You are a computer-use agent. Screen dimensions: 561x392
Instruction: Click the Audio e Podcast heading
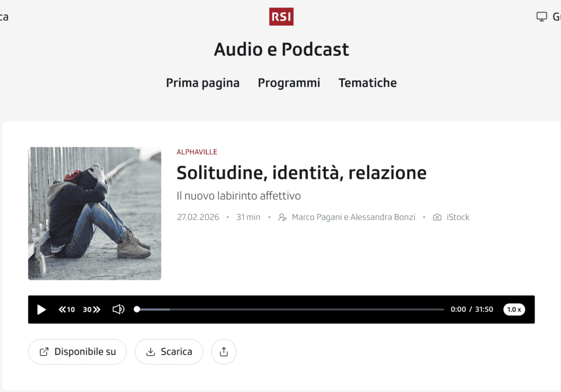281,49
